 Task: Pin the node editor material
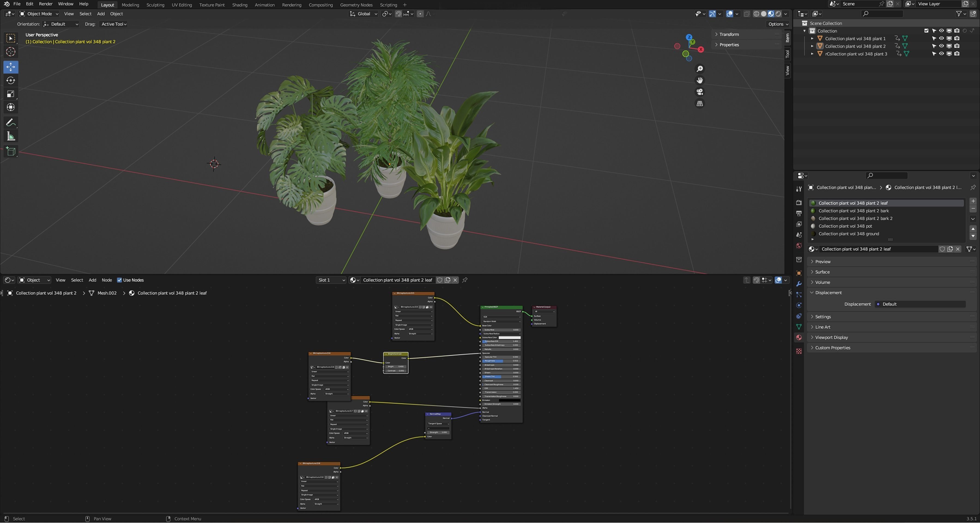[464, 280]
